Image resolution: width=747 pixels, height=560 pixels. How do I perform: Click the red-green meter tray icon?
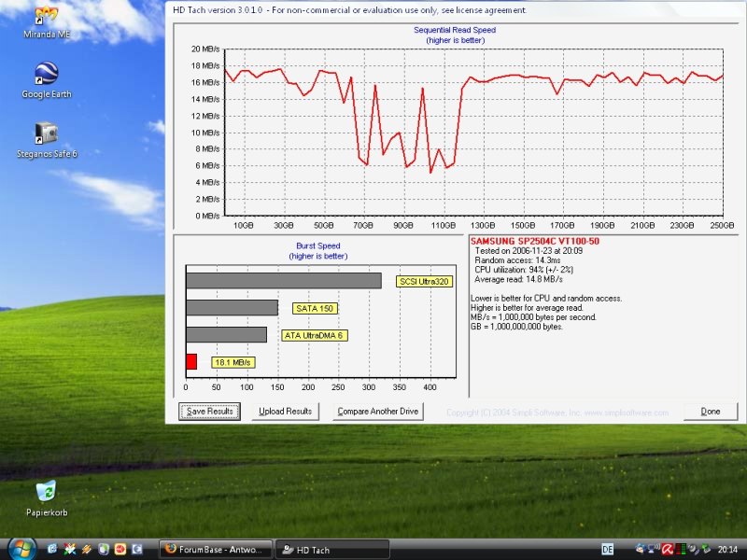point(681,550)
